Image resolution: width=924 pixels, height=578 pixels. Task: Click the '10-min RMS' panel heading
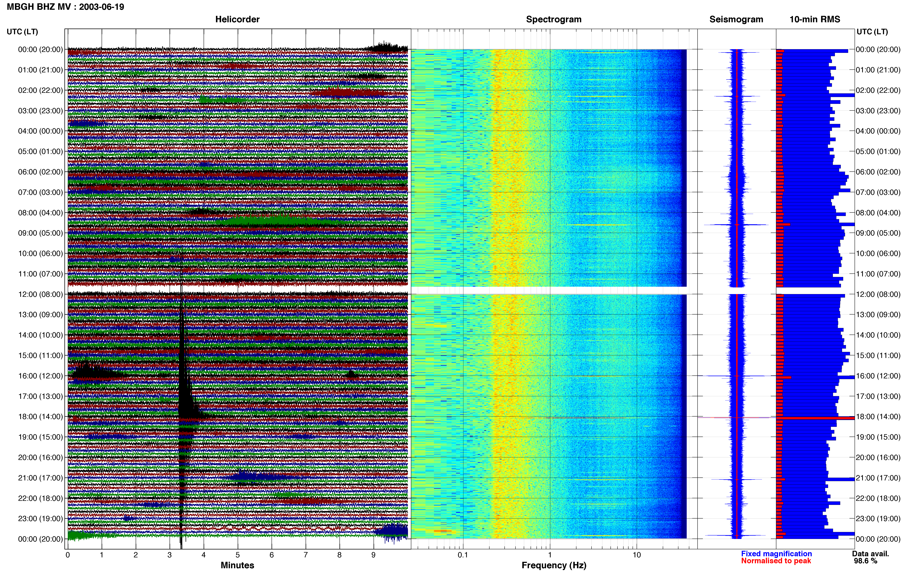point(815,20)
